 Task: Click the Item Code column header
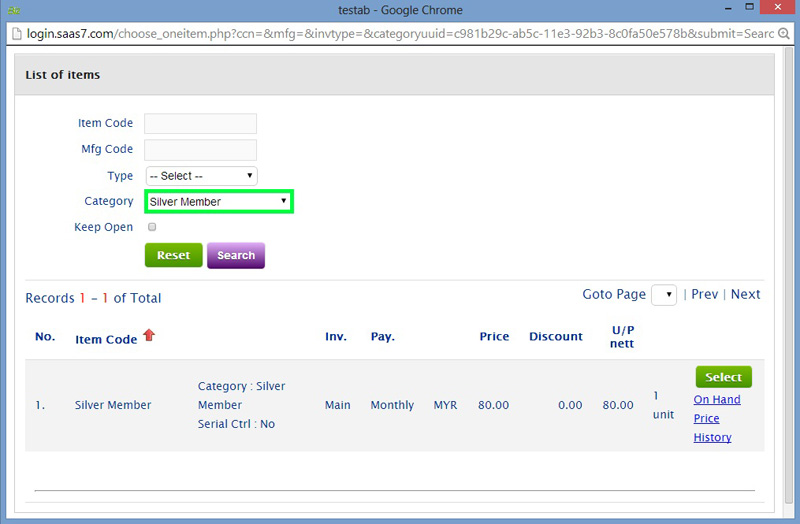coord(106,339)
